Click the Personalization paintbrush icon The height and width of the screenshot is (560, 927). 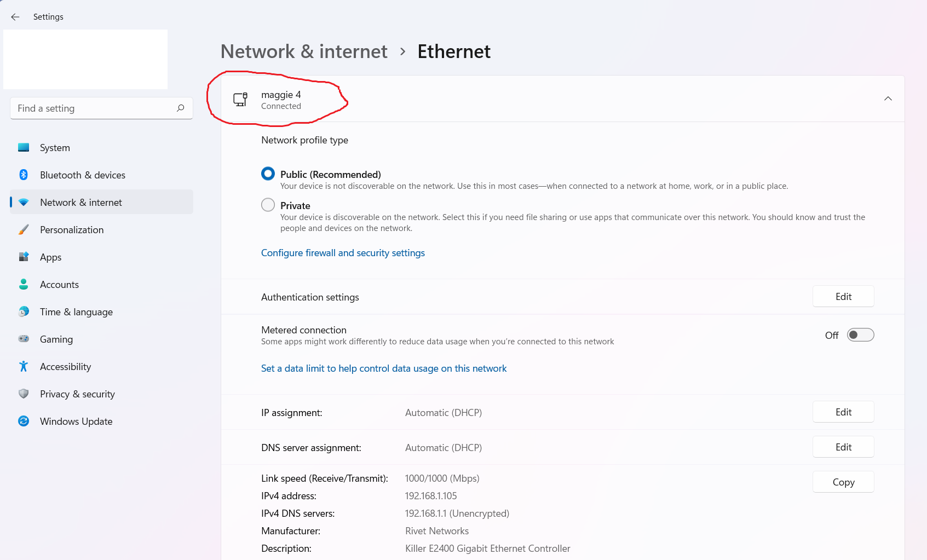24,230
